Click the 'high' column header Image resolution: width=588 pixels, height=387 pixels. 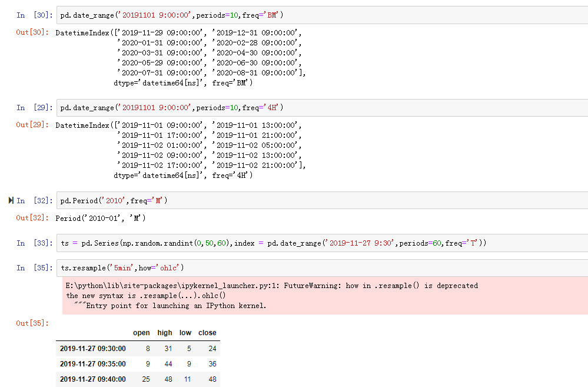pos(165,333)
